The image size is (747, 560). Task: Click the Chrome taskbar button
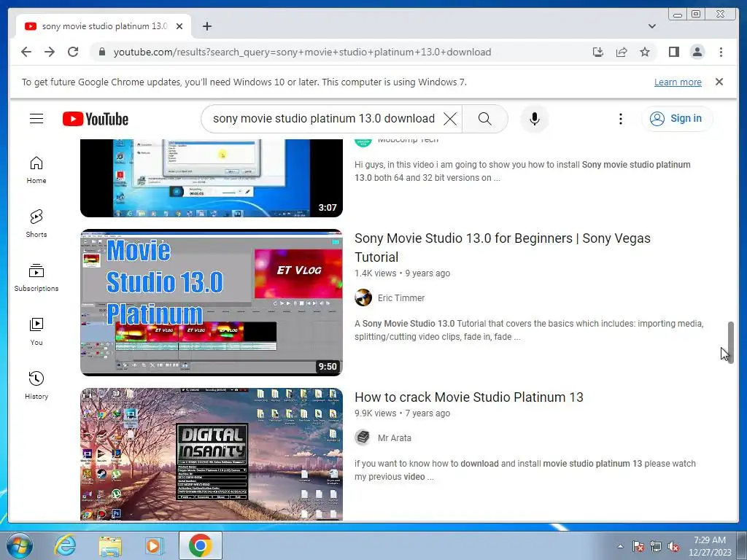point(200,545)
